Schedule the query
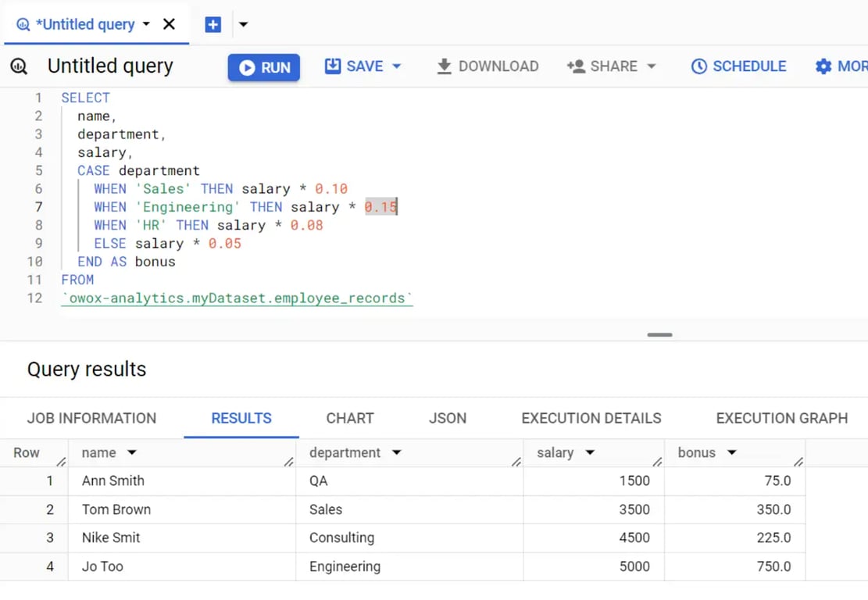 point(738,66)
